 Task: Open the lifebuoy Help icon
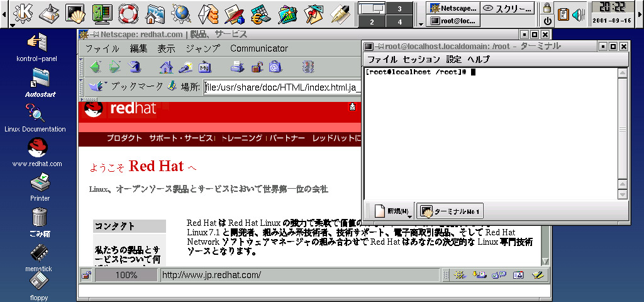click(128, 14)
